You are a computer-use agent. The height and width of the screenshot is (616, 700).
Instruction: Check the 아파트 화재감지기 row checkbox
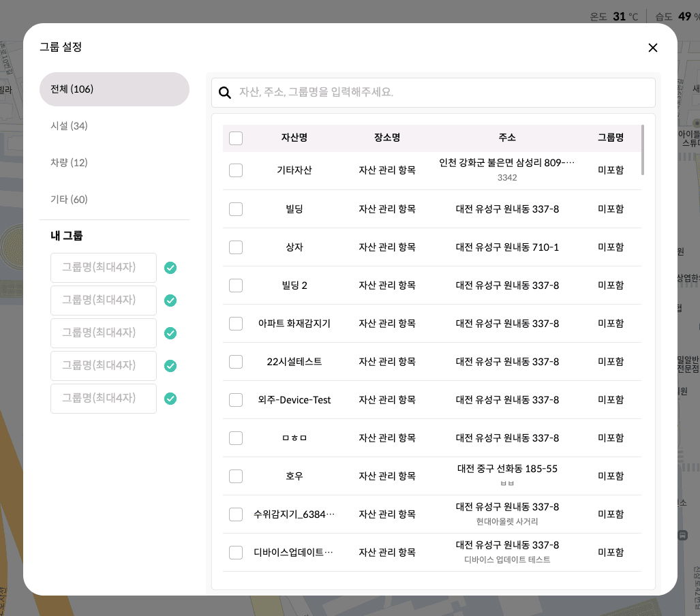tap(236, 323)
